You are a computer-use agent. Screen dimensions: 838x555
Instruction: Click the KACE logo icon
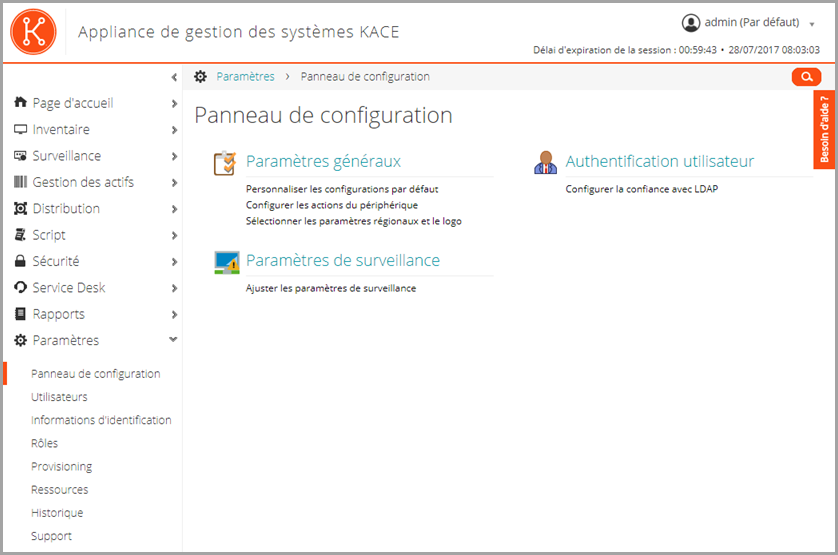33,32
